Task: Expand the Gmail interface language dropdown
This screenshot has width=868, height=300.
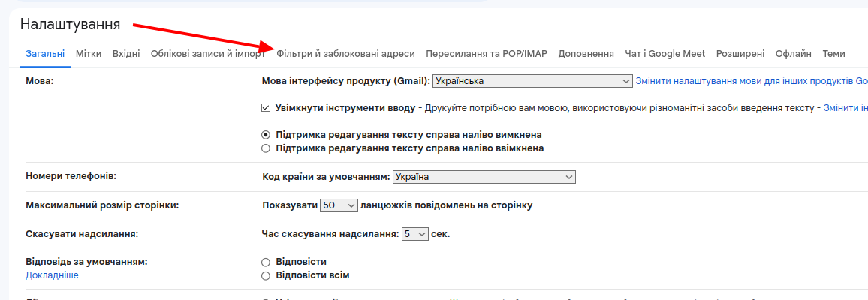Action: (532, 81)
